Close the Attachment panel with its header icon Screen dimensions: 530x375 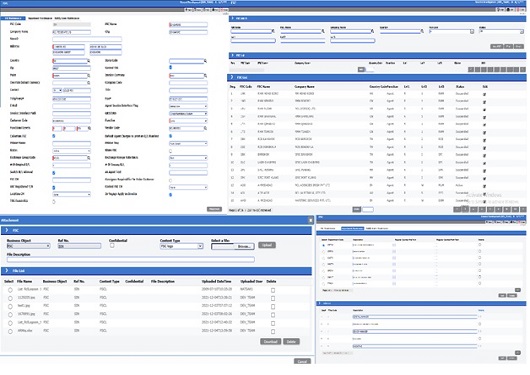click(x=311, y=220)
